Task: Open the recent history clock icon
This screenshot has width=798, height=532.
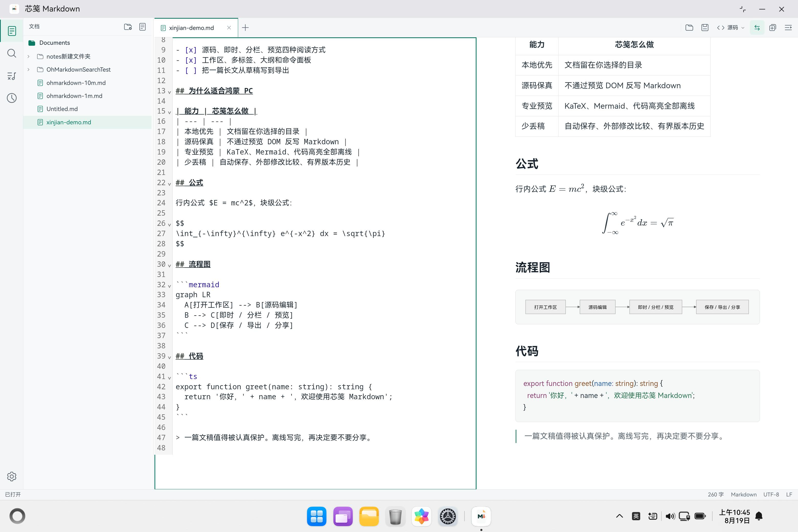Action: point(12,98)
